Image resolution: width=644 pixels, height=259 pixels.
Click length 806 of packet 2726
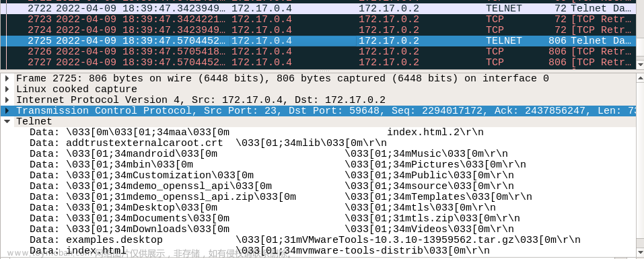tap(557, 51)
